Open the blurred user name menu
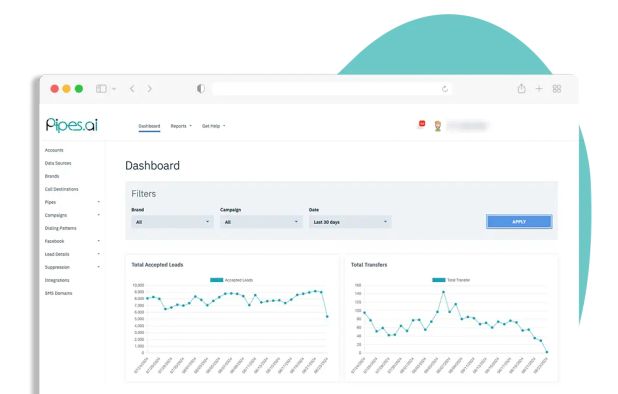This screenshot has width=618, height=394. point(467,126)
